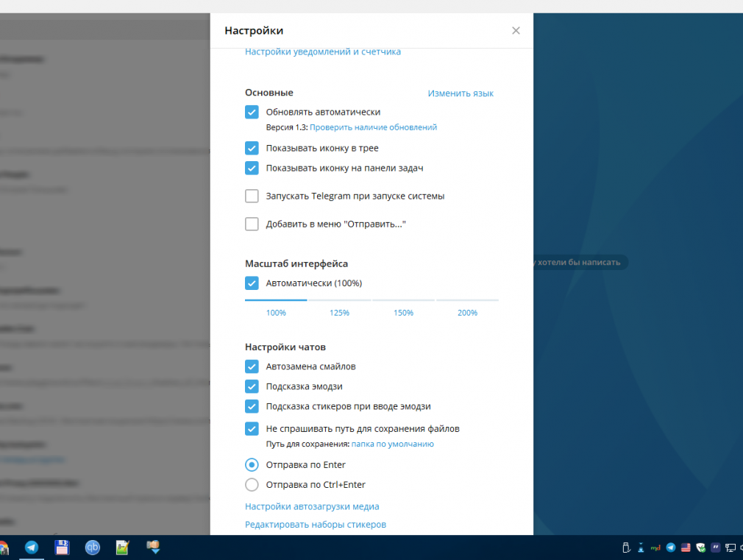Set interface scale to 200%
This screenshot has width=743, height=560.
(468, 313)
